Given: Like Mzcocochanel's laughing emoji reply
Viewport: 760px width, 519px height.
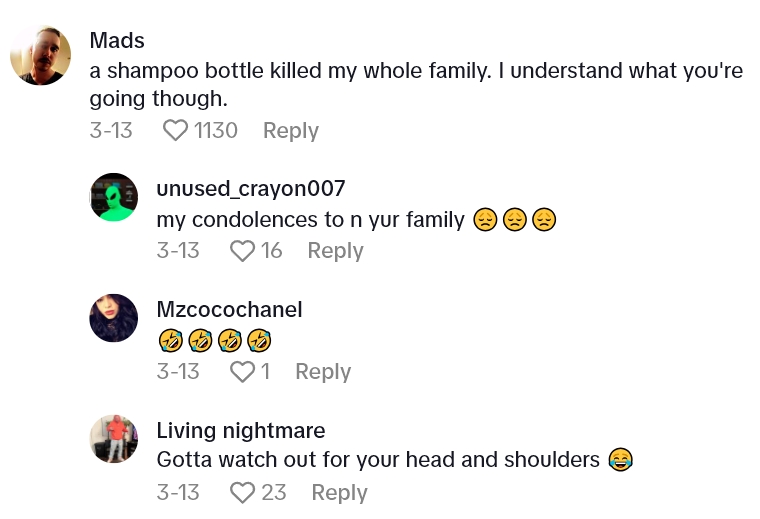Looking at the screenshot, I should point(243,372).
